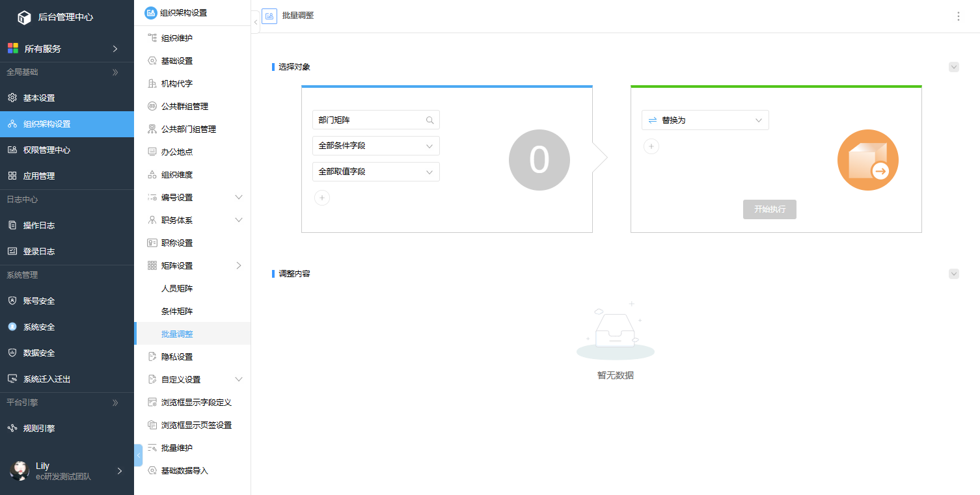
Task: Open the 全部条件字段 dropdown
Action: coord(376,146)
